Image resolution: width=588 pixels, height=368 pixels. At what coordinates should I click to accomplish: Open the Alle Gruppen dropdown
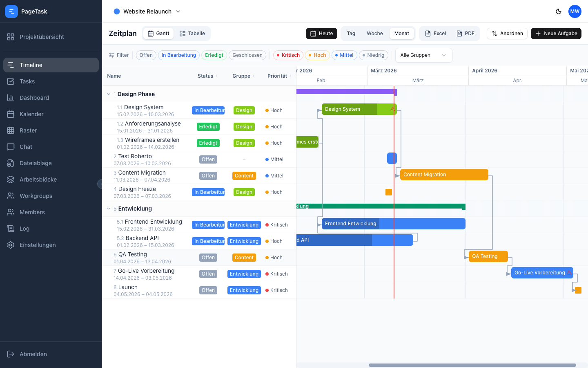click(x=423, y=55)
